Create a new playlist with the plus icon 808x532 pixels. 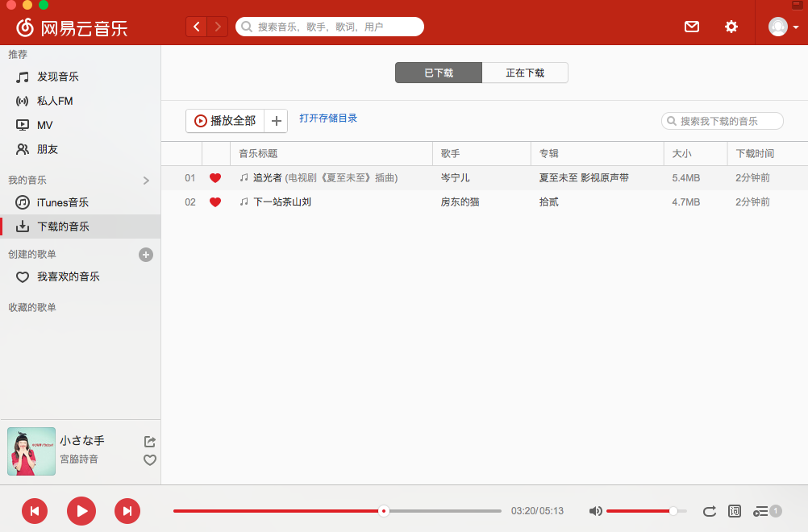[146, 254]
